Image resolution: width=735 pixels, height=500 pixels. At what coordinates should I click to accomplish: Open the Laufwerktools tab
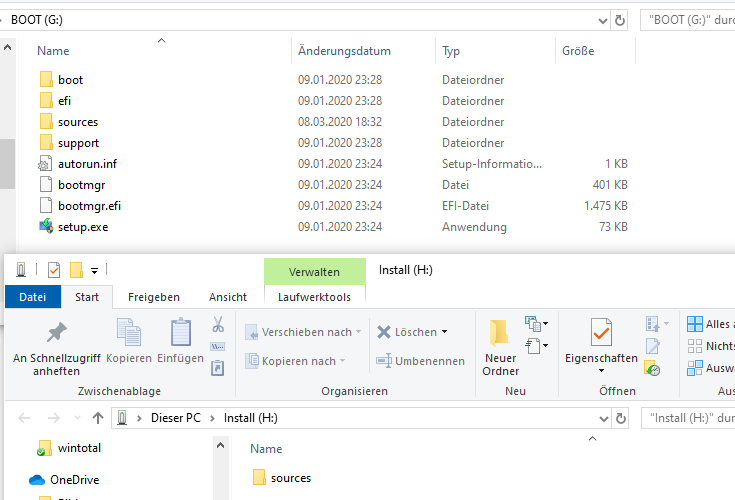pyautogui.click(x=314, y=297)
